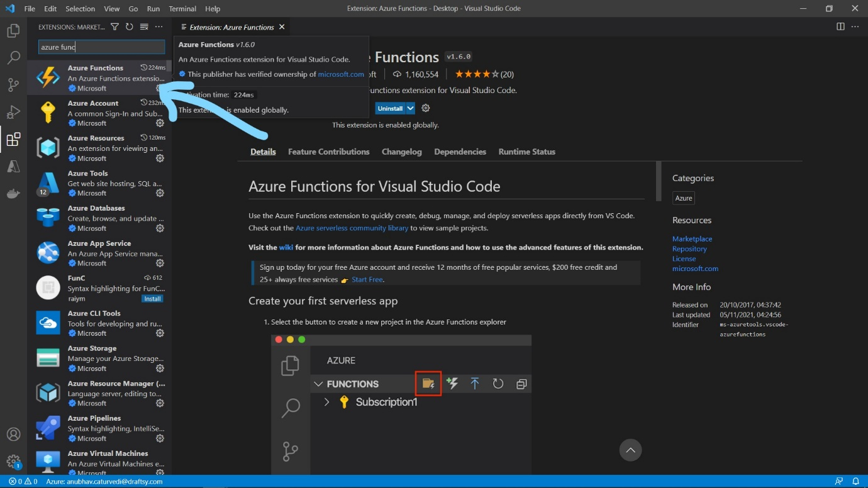This screenshot has height=488, width=868.
Task: Open the Accounts icon in the activity bar
Action: tap(13, 434)
